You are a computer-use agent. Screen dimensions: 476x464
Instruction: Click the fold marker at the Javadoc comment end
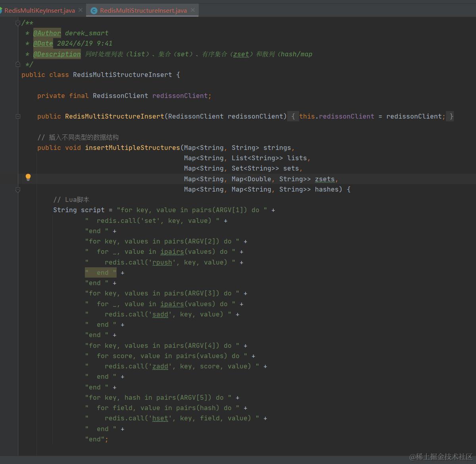click(18, 64)
